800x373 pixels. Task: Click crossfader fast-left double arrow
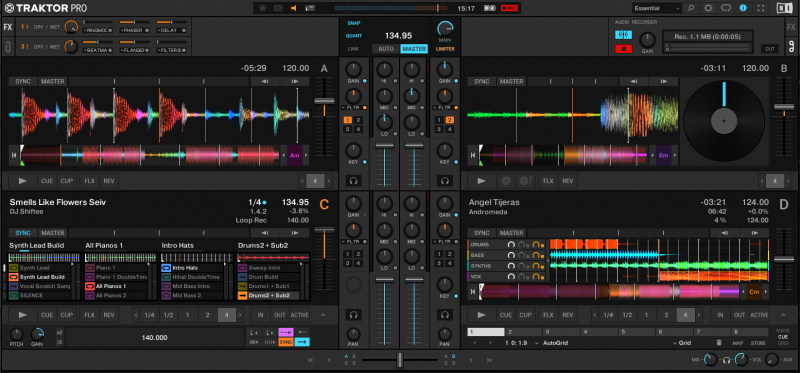pyautogui.click(x=310, y=360)
